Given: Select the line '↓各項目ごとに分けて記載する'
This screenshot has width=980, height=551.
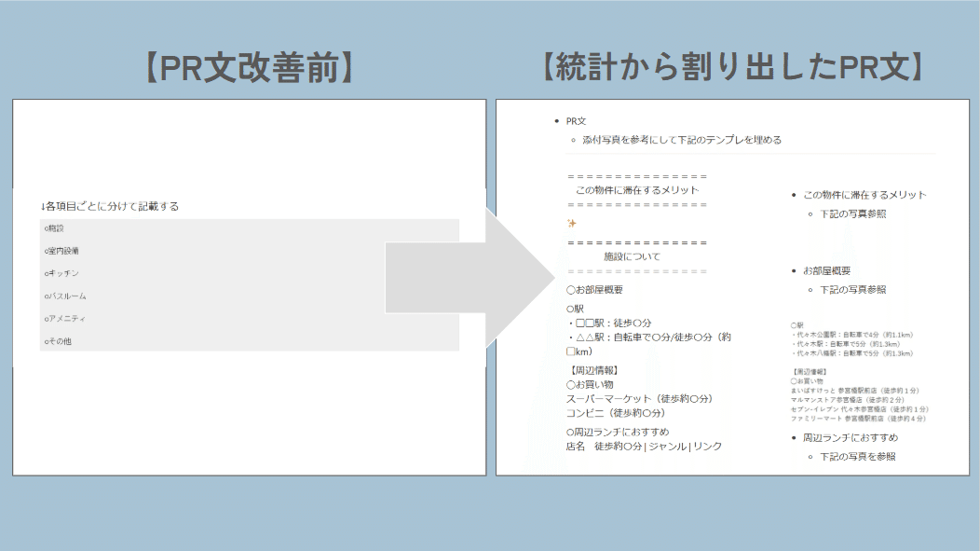Looking at the screenshot, I should (x=110, y=206).
